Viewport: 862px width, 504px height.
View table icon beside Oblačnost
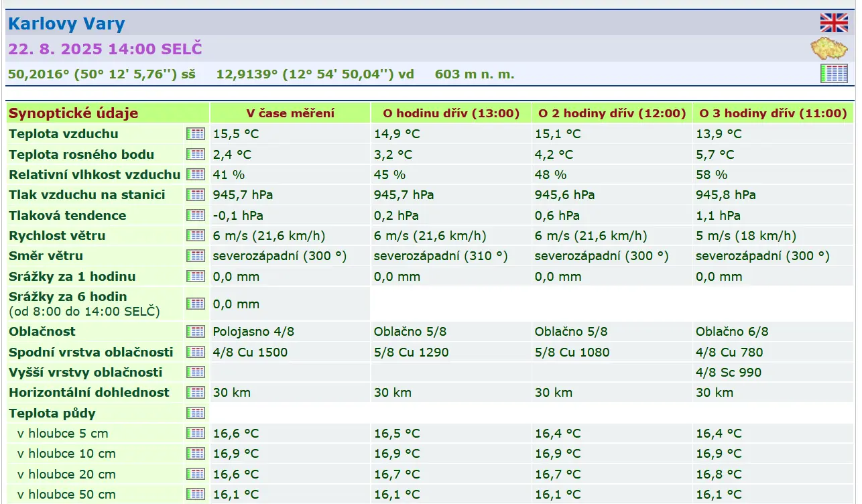pyautogui.click(x=195, y=331)
